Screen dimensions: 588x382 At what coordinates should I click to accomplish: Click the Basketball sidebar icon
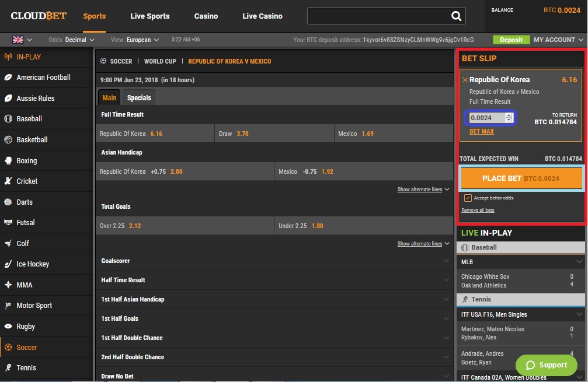point(8,140)
